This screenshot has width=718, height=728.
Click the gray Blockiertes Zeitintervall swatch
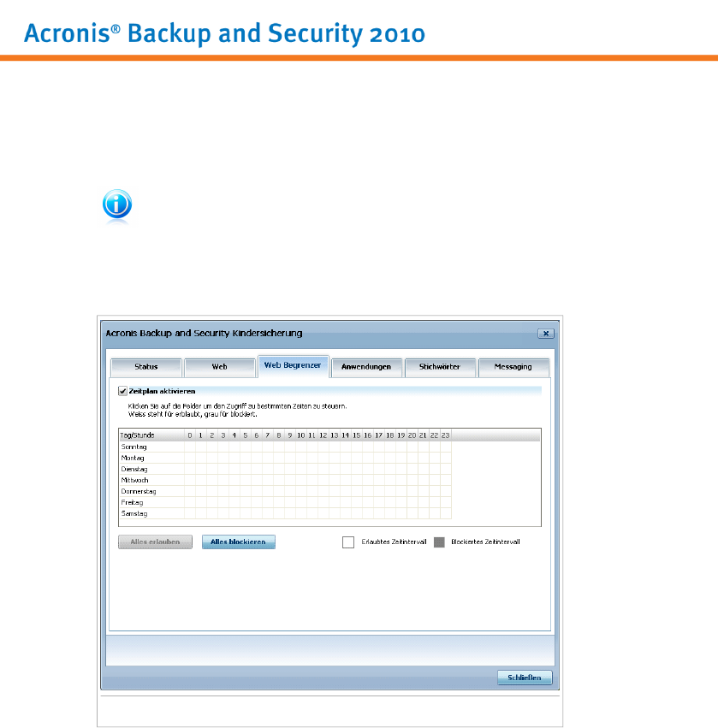coord(439,542)
